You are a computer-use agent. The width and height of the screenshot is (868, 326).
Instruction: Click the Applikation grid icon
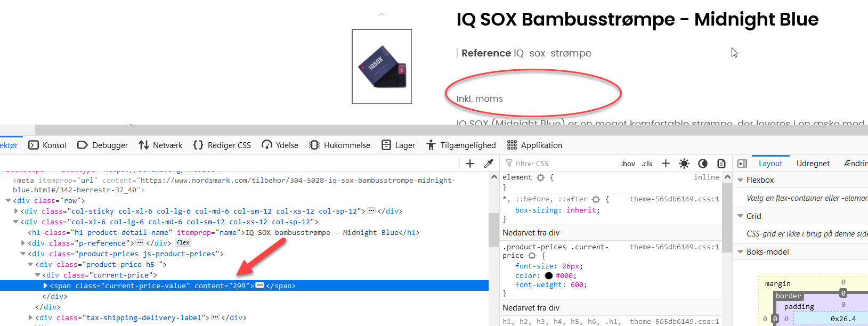pos(512,145)
